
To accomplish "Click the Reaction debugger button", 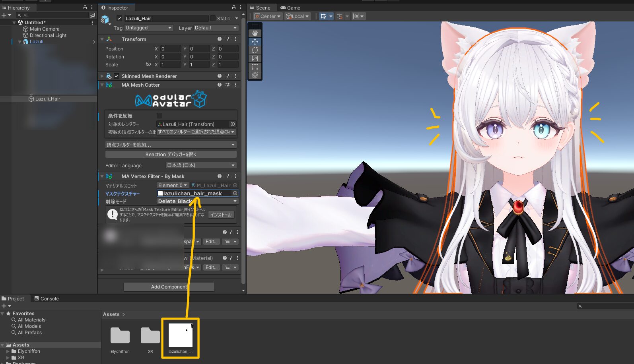I will [x=171, y=154].
